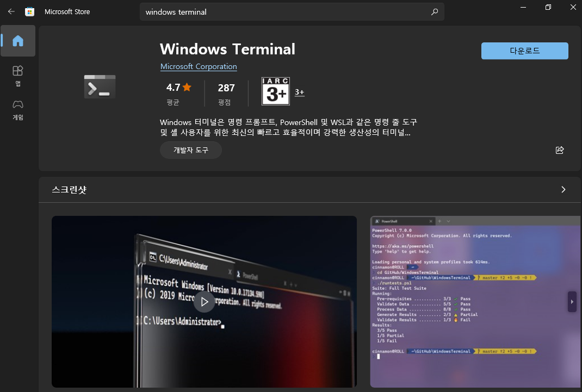The height and width of the screenshot is (392, 582).
Task: Click the 287 ratings count
Action: pos(226,88)
